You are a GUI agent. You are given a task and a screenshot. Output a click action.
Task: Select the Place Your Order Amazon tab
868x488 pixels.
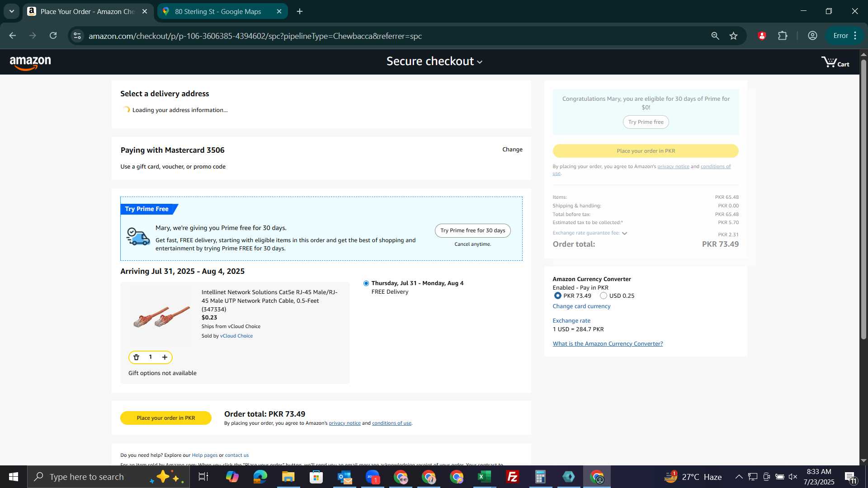click(x=88, y=12)
